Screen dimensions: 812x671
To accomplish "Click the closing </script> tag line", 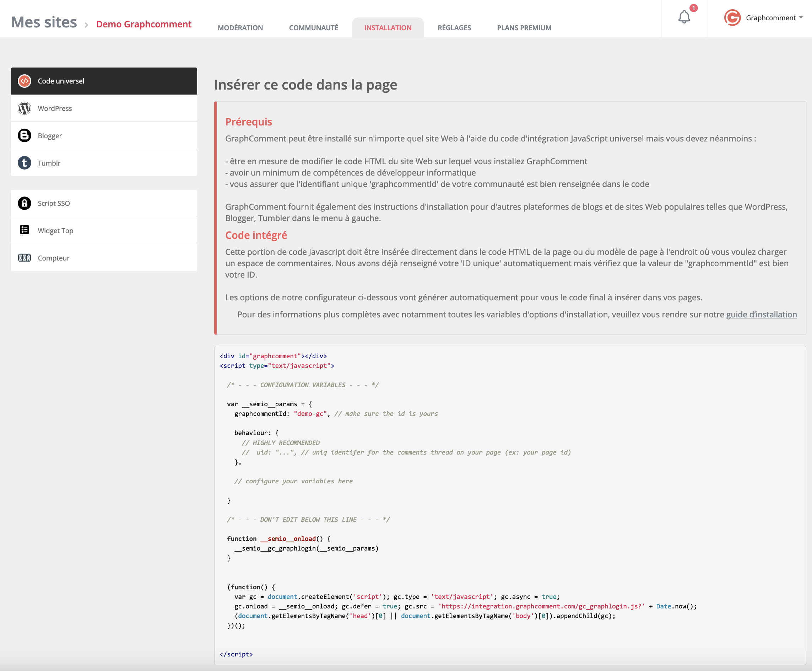I will point(236,654).
